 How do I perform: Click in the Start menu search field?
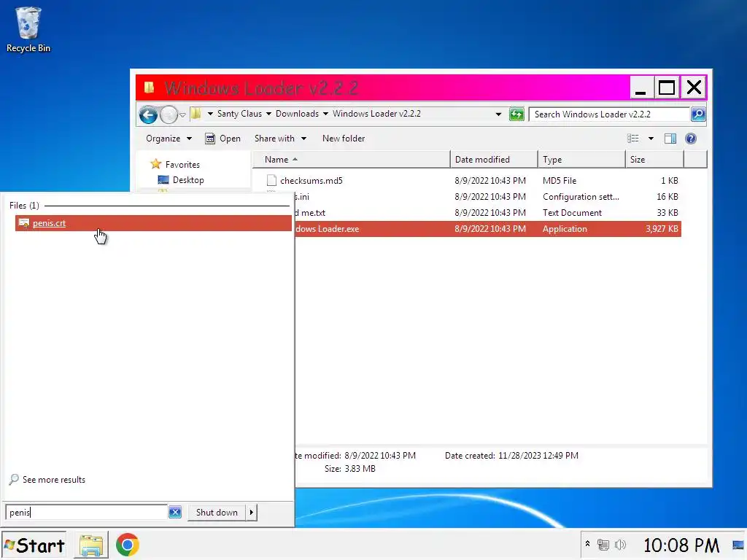click(86, 513)
